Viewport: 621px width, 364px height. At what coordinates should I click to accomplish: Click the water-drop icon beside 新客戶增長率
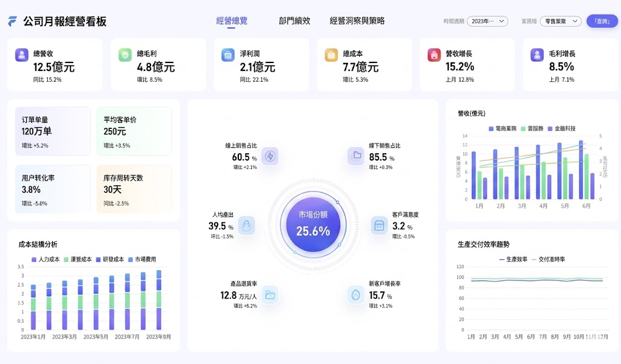(x=356, y=293)
